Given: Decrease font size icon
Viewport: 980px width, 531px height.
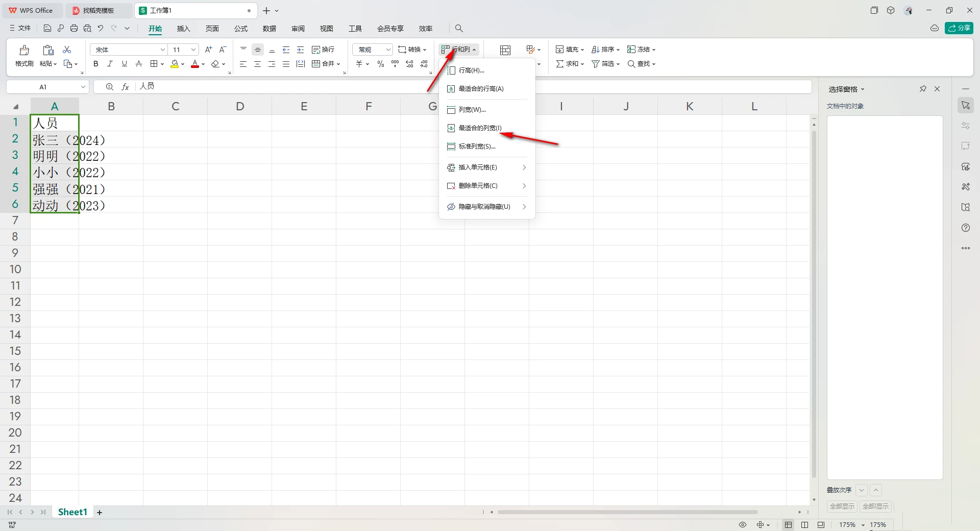Looking at the screenshot, I should [223, 50].
